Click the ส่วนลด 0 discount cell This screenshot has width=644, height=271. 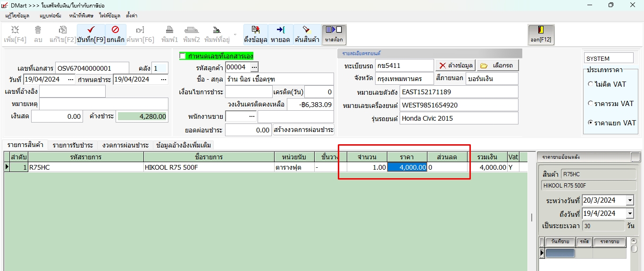click(x=447, y=167)
